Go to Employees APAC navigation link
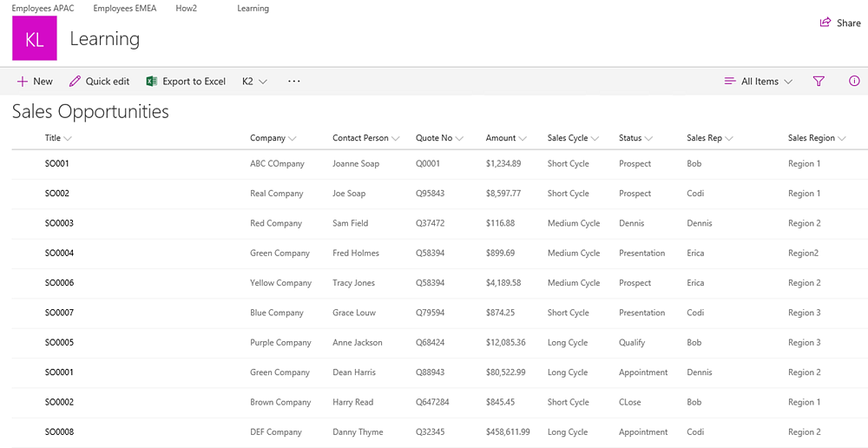 pos(43,9)
